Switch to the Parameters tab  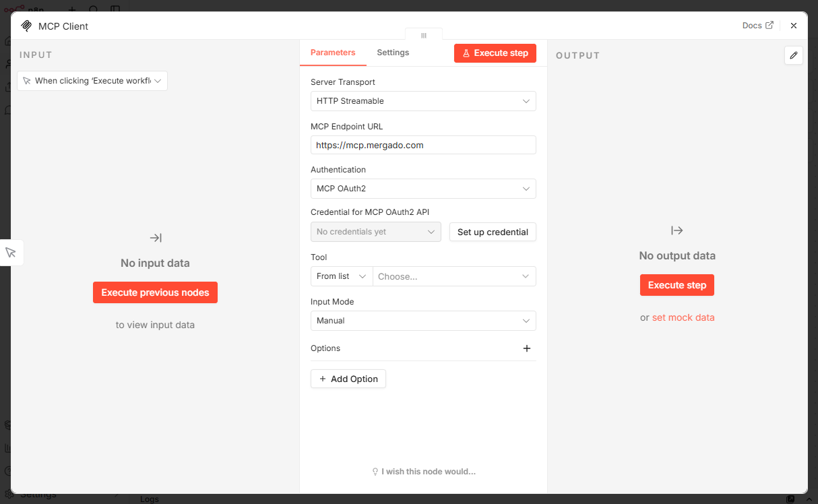point(333,53)
